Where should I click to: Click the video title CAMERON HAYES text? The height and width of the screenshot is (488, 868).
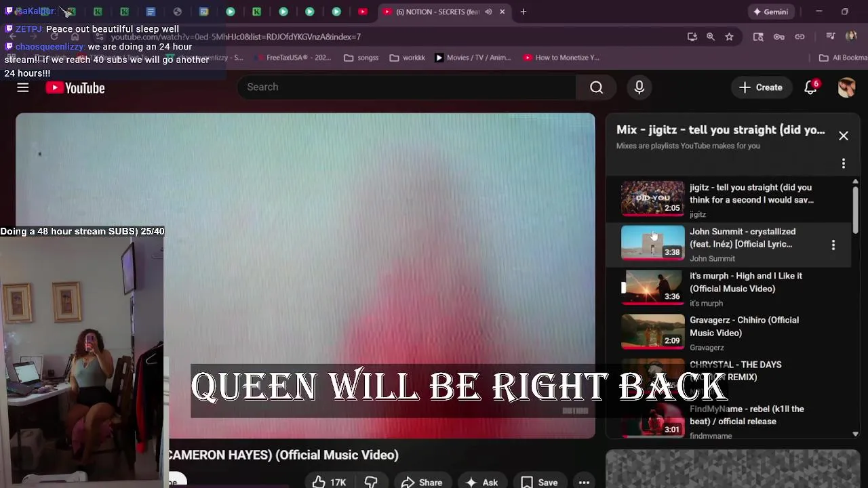coord(283,455)
